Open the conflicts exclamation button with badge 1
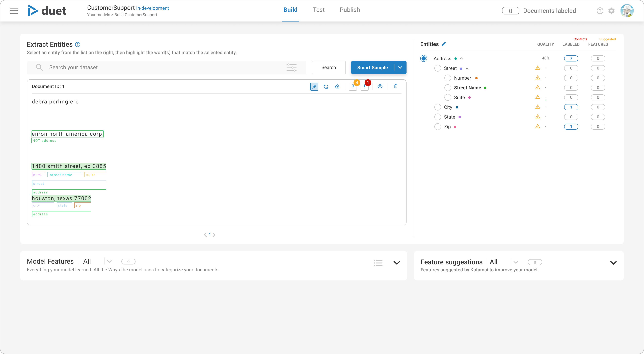The width and height of the screenshot is (644, 354). [364, 87]
